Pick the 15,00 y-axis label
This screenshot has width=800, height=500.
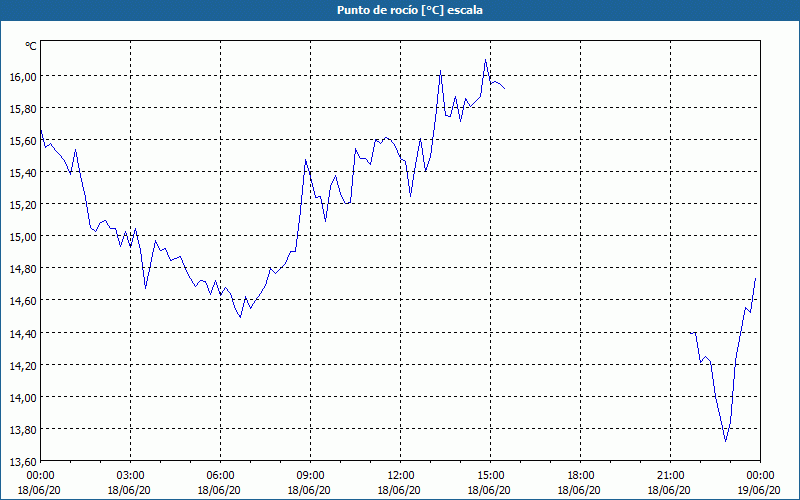(23, 237)
